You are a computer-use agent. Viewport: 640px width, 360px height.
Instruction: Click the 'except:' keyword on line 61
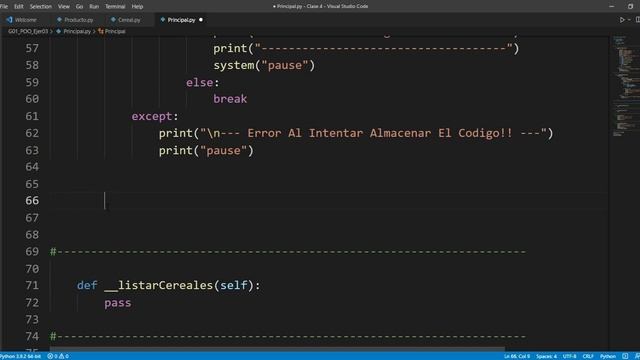[155, 116]
